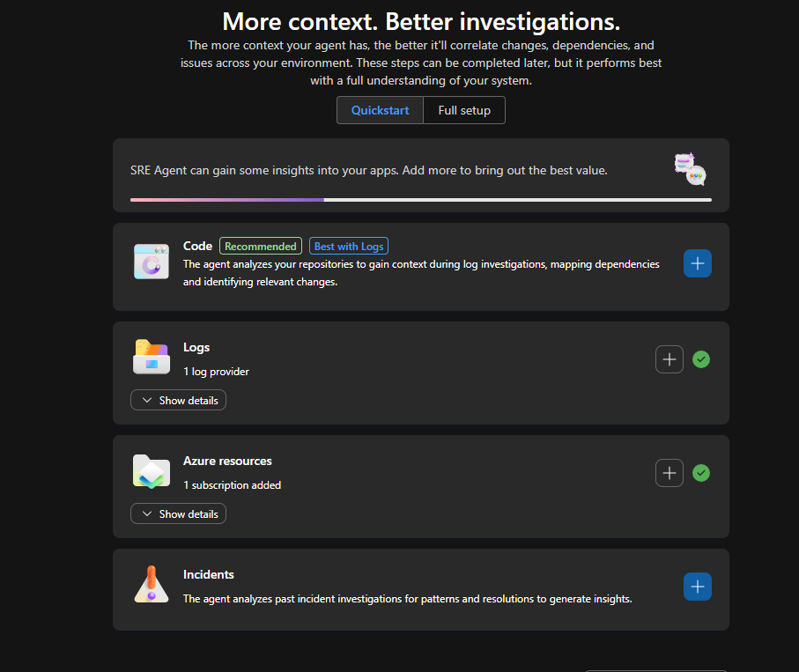The image size is (799, 672).
Task: Click the '1 subscription added' text
Action: pyautogui.click(x=232, y=485)
